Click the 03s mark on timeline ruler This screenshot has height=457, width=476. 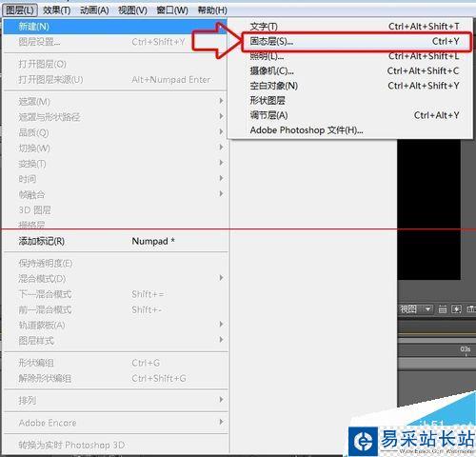click(466, 349)
